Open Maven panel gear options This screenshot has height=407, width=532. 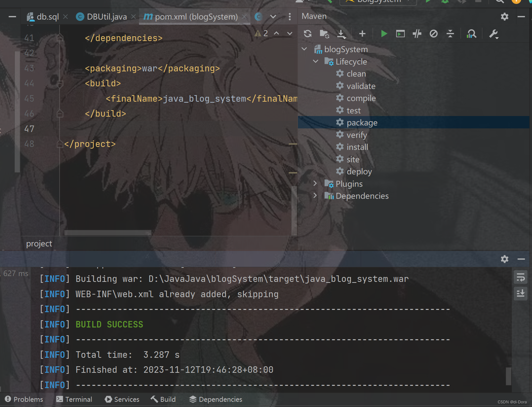[505, 17]
